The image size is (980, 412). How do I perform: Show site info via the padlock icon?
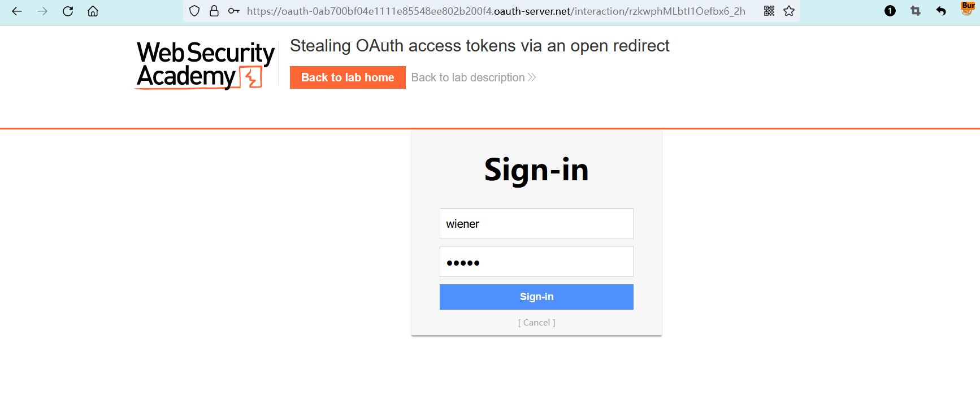(214, 11)
